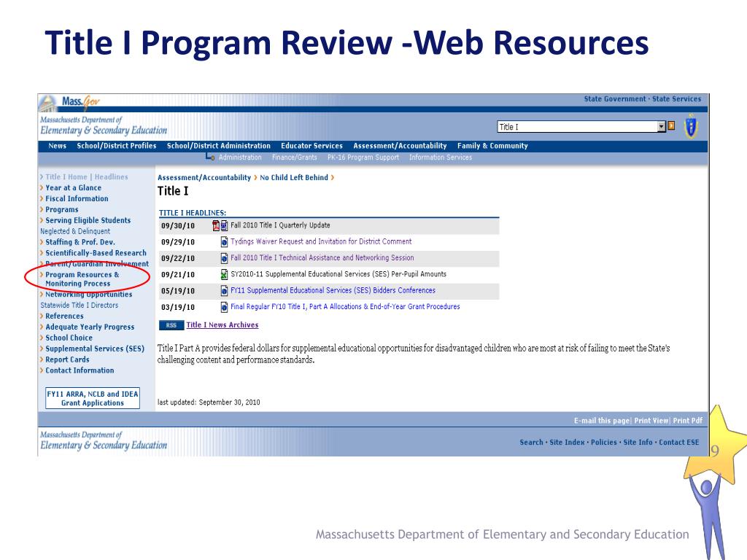The height and width of the screenshot is (560, 747).
Task: Open Staffing & Prof. Dev. link
Action: [80, 242]
